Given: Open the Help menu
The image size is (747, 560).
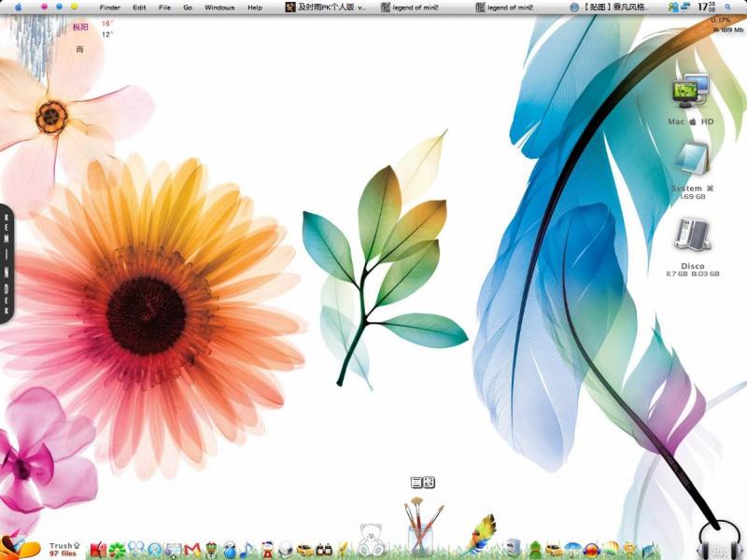Looking at the screenshot, I should [x=254, y=7].
